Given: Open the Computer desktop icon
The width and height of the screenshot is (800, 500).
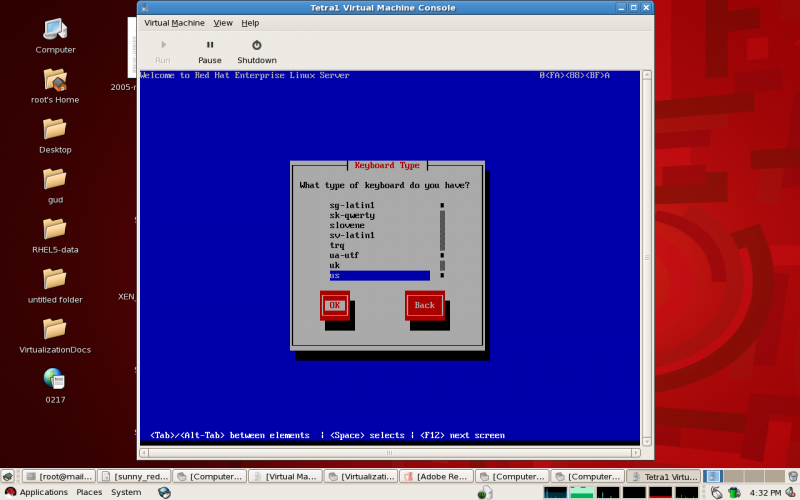Looking at the screenshot, I should [55, 36].
